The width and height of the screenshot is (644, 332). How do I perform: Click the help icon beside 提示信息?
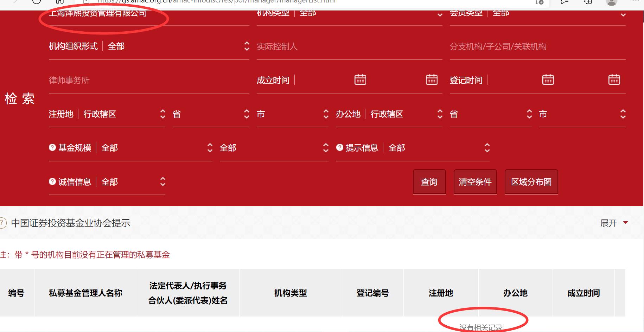[340, 148]
